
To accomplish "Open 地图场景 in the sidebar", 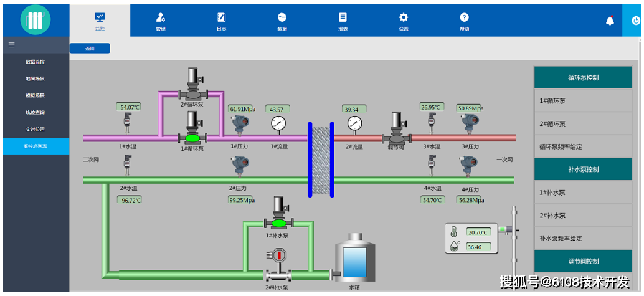I will (36, 79).
